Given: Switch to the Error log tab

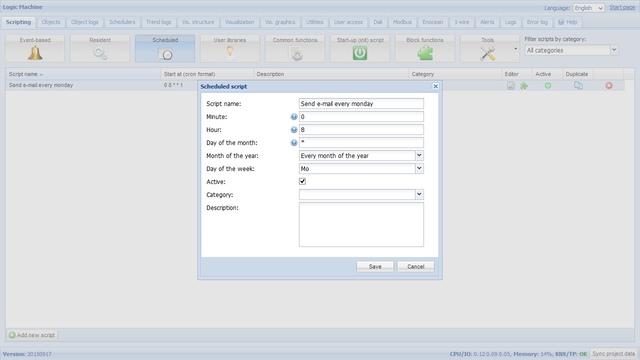Looking at the screenshot, I should pyautogui.click(x=537, y=22).
